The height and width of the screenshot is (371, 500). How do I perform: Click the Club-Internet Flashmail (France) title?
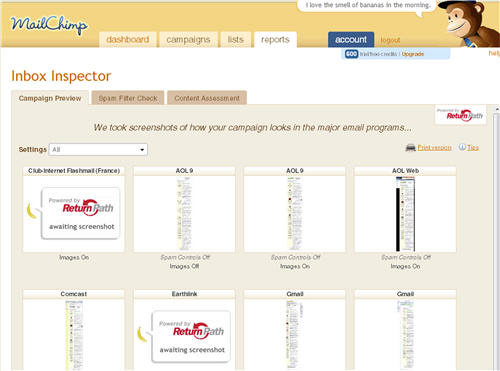click(x=74, y=171)
